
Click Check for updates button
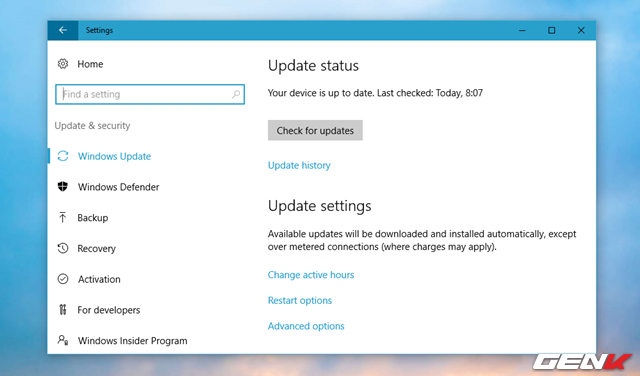315,130
